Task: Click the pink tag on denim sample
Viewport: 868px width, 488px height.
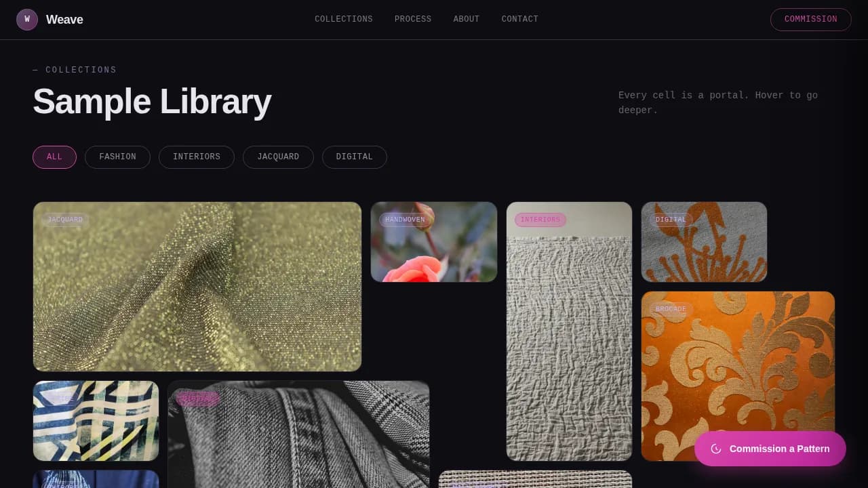Action: 198,399
